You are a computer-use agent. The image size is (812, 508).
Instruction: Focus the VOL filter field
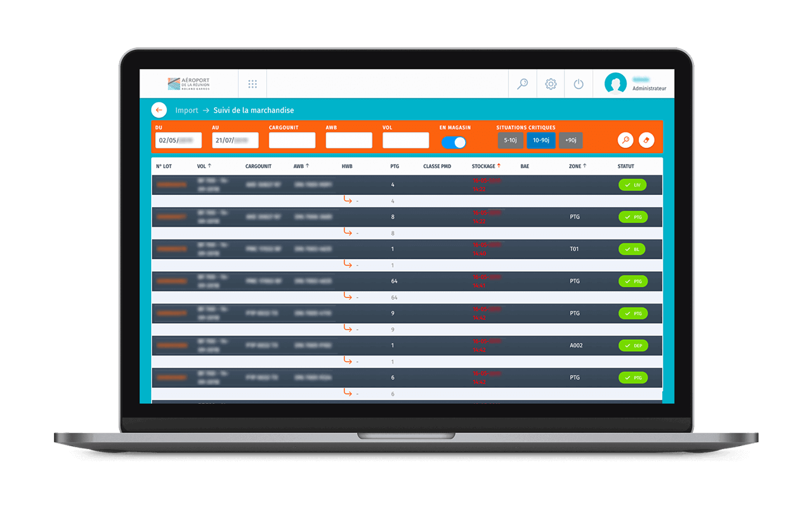[x=406, y=140]
